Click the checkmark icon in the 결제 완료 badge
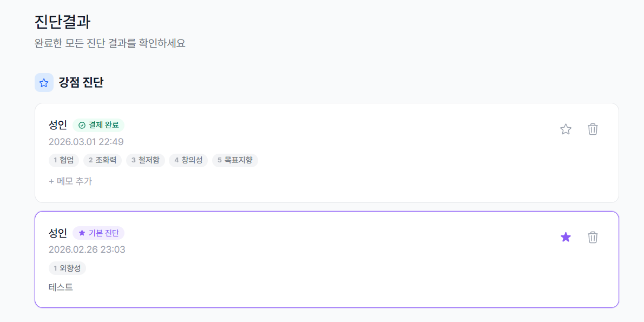This screenshot has height=322, width=644. point(81,124)
